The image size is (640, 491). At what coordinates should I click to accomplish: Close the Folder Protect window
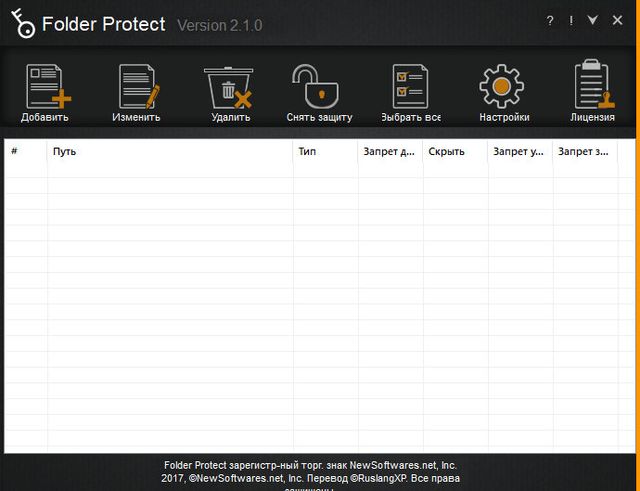pyautogui.click(x=617, y=21)
